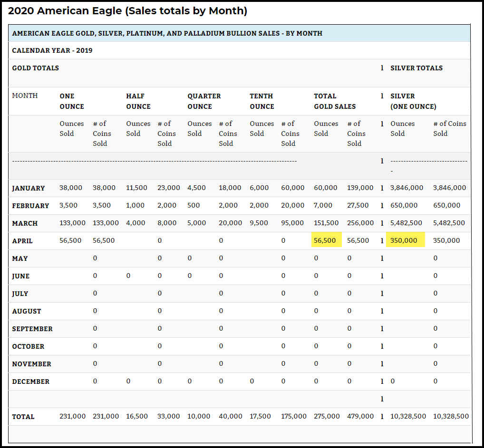The image size is (484, 448).
Task: Click the yellow-highlighted April silver "350,000" cell
Action: (x=405, y=239)
